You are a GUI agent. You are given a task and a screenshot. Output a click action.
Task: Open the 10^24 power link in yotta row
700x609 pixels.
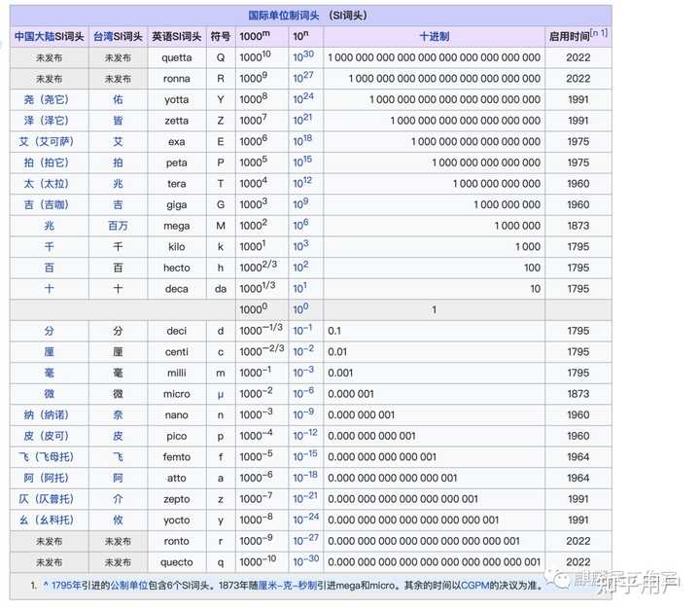[x=303, y=98]
